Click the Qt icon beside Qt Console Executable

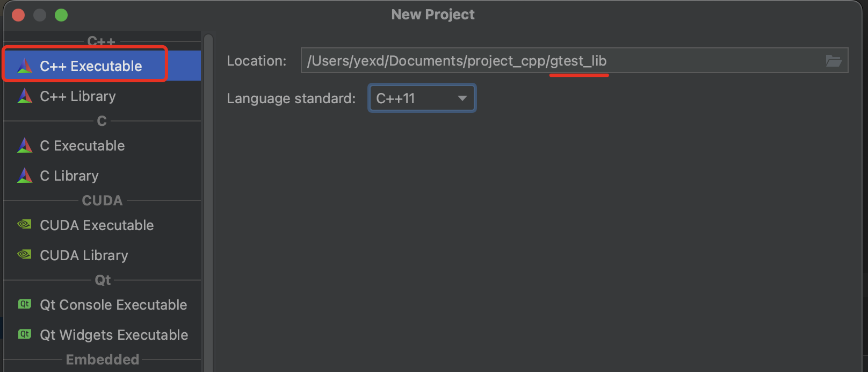[x=25, y=304]
